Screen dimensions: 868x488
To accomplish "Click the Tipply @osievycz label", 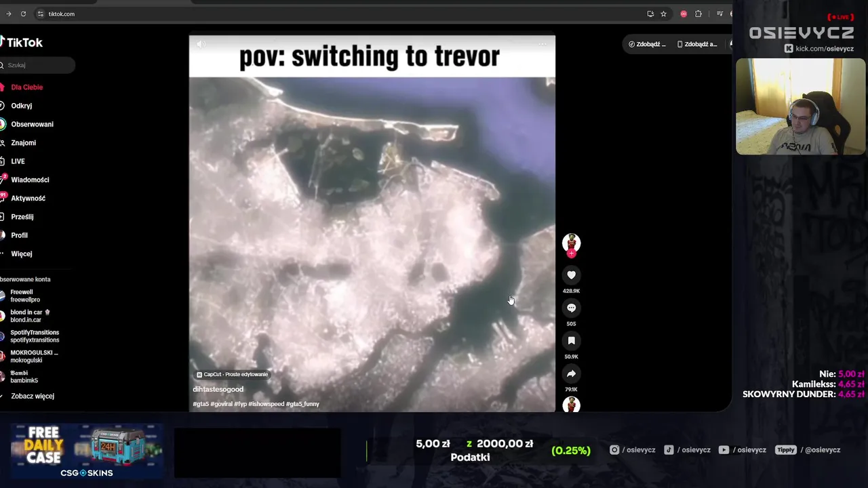I will pyautogui.click(x=808, y=449).
